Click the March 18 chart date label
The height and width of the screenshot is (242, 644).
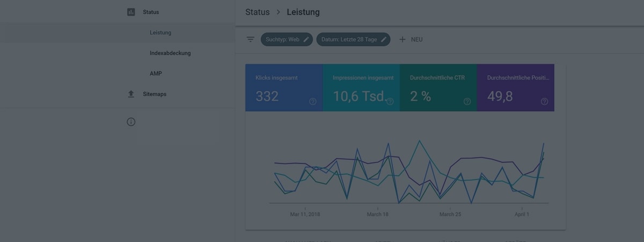click(x=377, y=214)
